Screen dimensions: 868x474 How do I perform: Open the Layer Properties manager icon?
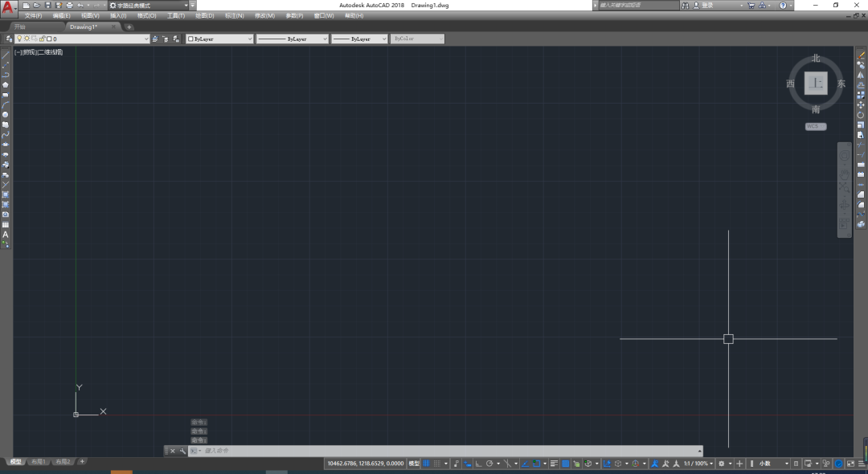(9, 39)
